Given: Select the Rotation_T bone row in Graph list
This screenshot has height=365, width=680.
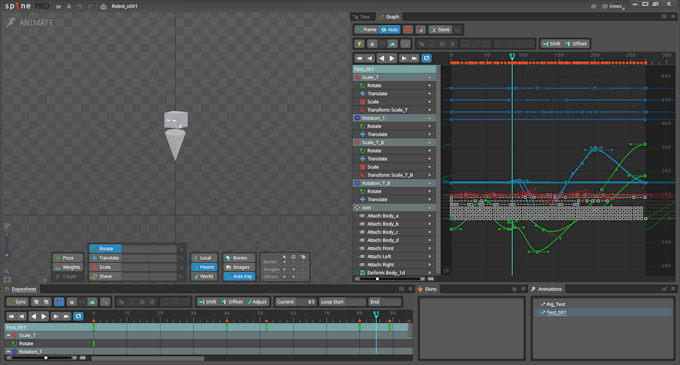Looking at the screenshot, I should (x=394, y=118).
